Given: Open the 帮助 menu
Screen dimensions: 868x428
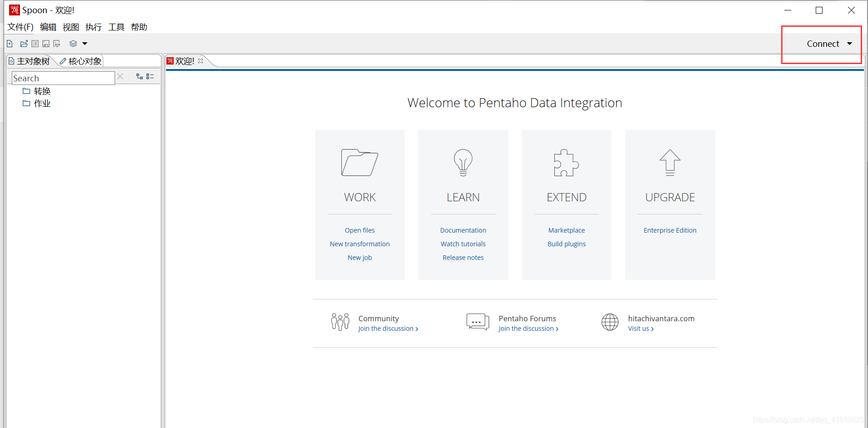Looking at the screenshot, I should [x=139, y=27].
